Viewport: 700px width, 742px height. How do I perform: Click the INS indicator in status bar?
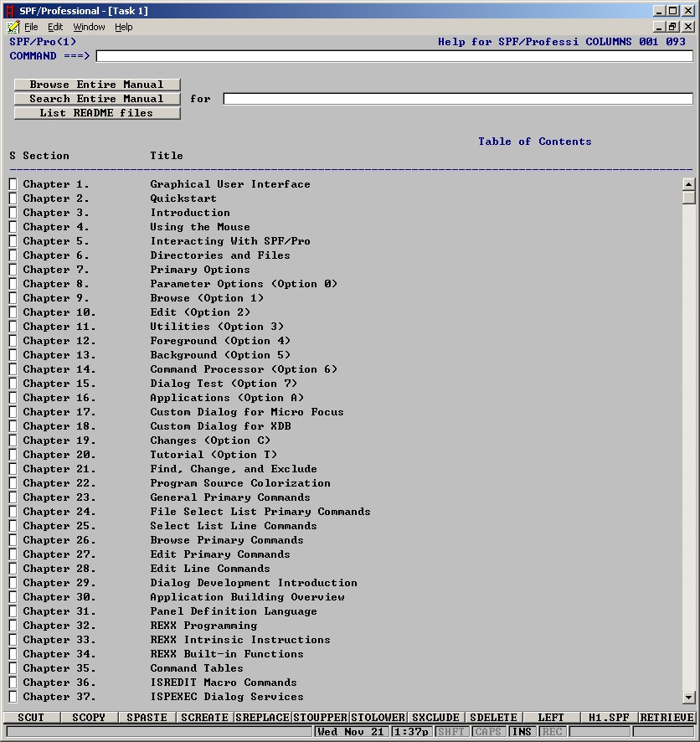[522, 732]
